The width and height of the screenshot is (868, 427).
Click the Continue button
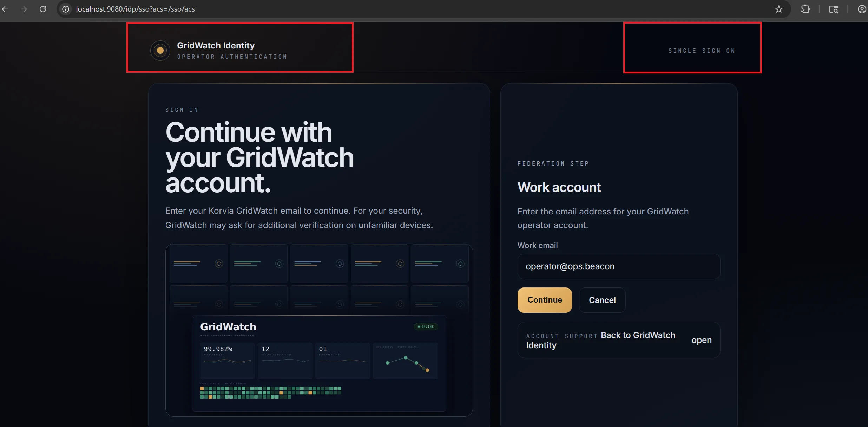[x=545, y=300]
